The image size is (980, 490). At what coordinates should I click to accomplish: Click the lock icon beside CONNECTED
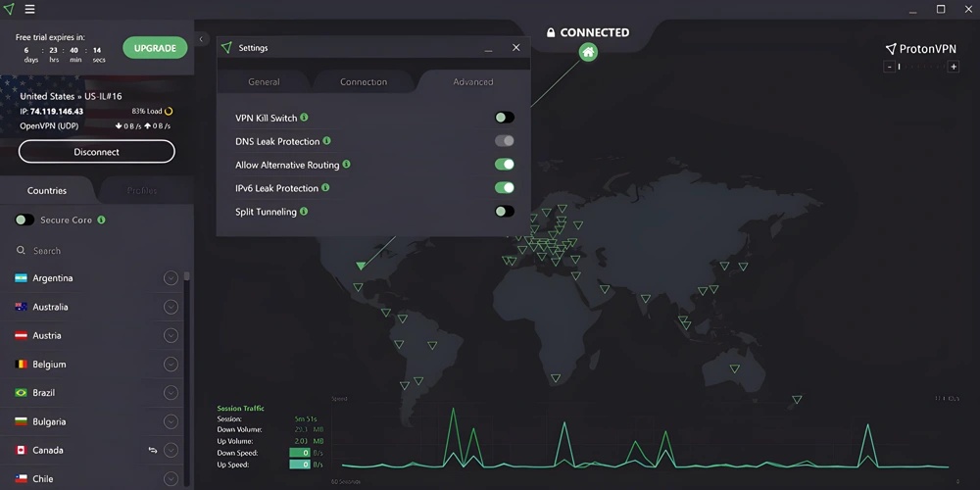click(x=551, y=32)
